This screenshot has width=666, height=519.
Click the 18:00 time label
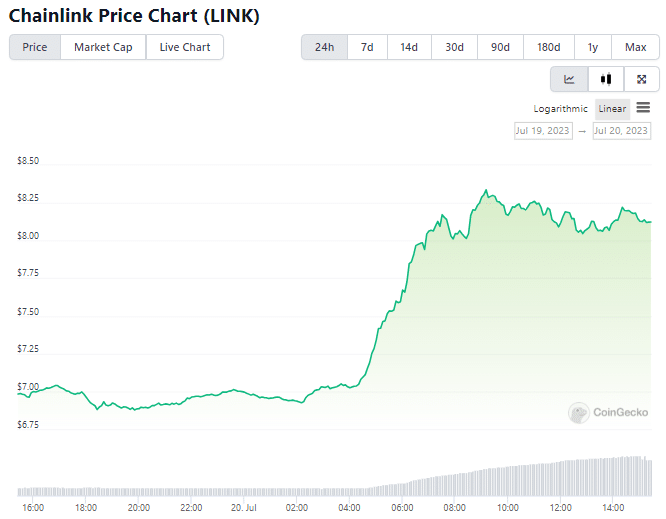coord(86,508)
